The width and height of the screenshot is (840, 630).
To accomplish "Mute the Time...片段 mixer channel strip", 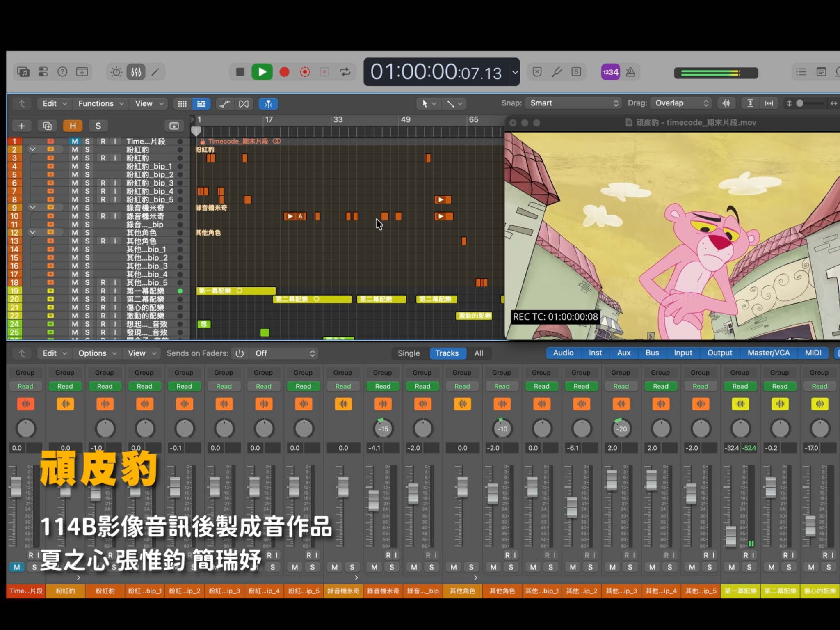I will (x=17, y=567).
